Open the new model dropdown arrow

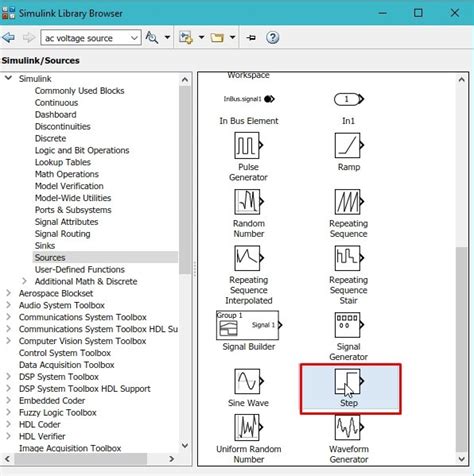click(x=201, y=37)
